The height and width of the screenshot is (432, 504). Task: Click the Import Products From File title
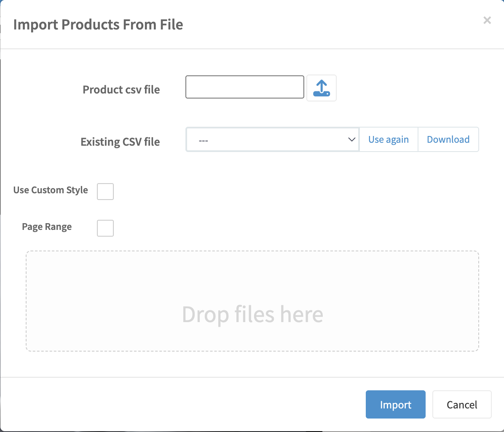[98, 24]
